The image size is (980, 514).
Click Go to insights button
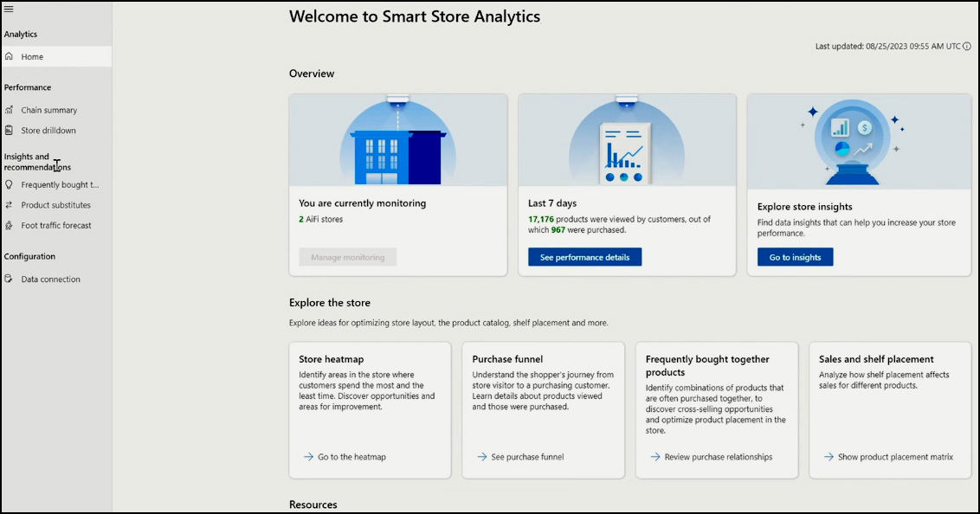pyautogui.click(x=795, y=257)
